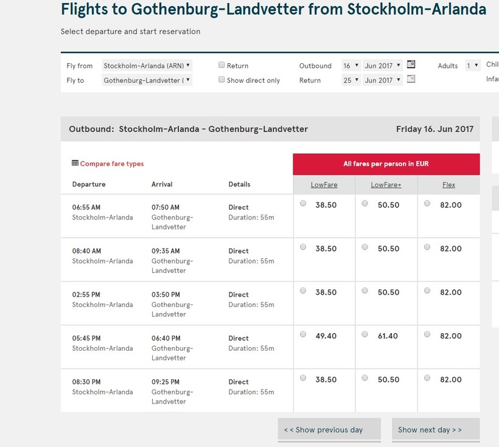Image resolution: width=499 pixels, height=448 pixels.
Task: Open the Fly to destination dropdown
Action: point(147,80)
